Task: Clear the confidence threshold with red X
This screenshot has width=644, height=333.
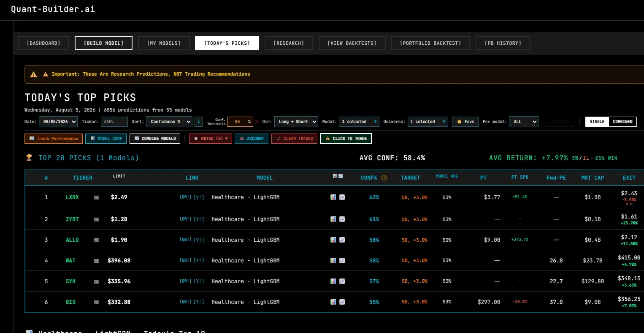Action: click(x=257, y=122)
